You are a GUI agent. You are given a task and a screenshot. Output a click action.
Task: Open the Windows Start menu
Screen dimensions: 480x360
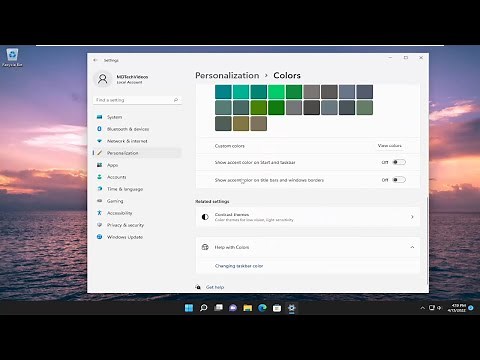189,308
